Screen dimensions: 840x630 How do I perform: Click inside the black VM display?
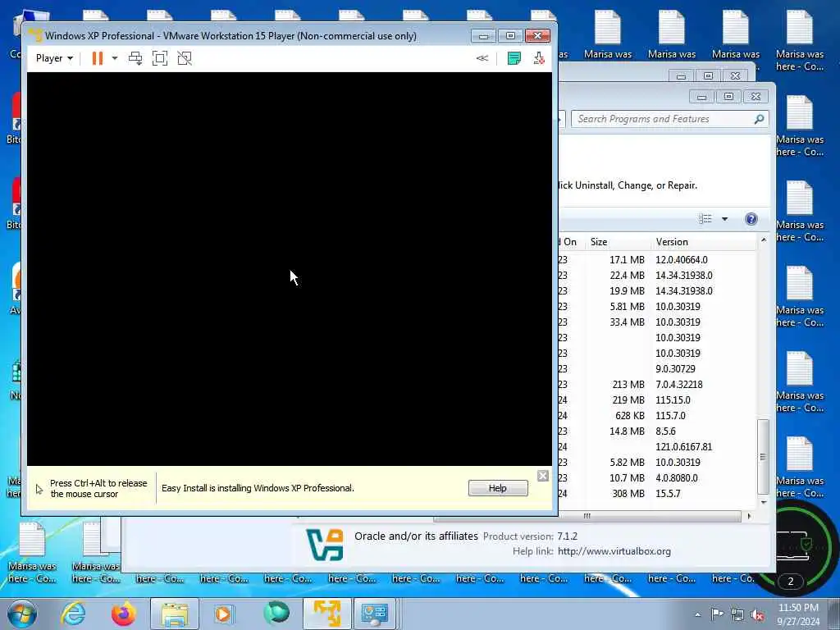coord(290,269)
